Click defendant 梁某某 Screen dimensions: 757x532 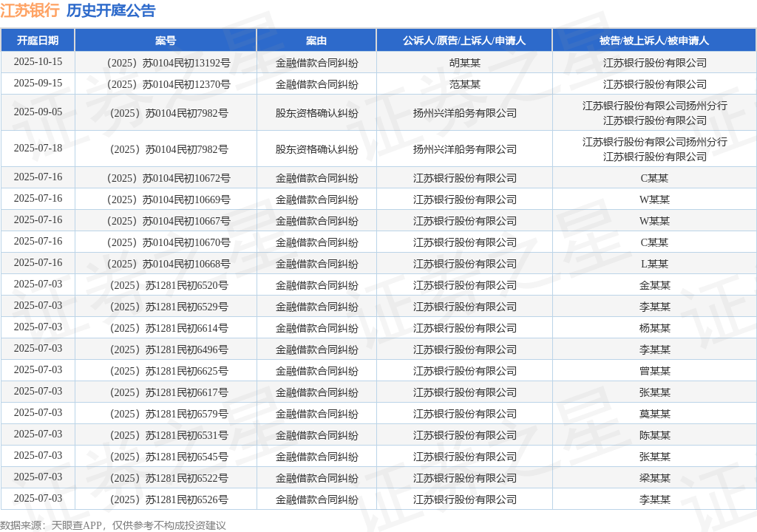(655, 478)
